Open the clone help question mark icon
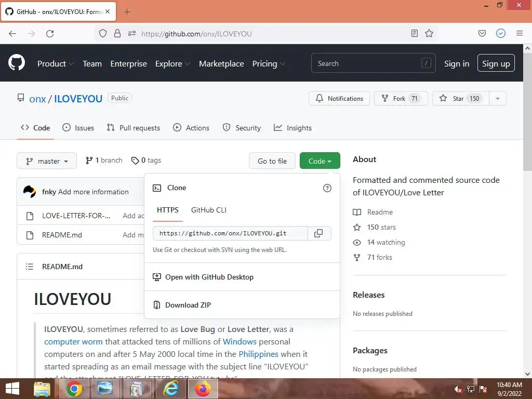This screenshot has height=399, width=532. click(x=327, y=188)
